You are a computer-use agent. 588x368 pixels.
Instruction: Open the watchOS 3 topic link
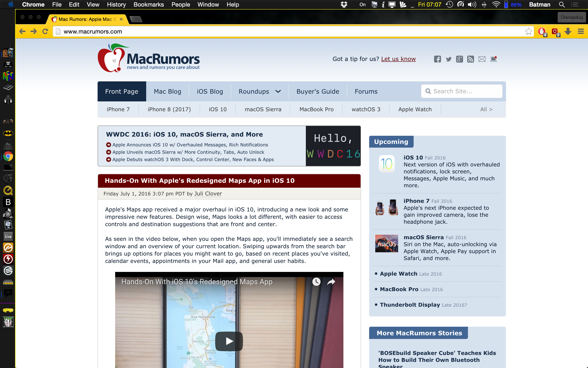(x=366, y=110)
